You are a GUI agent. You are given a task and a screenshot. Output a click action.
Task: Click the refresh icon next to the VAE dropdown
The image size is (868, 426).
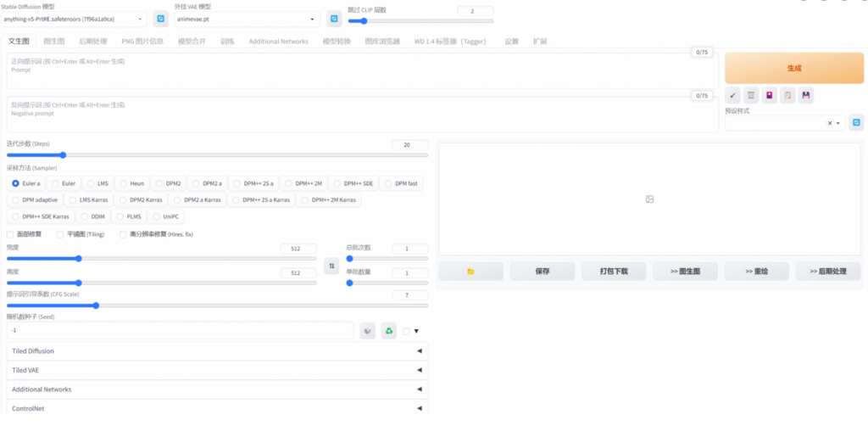click(334, 19)
